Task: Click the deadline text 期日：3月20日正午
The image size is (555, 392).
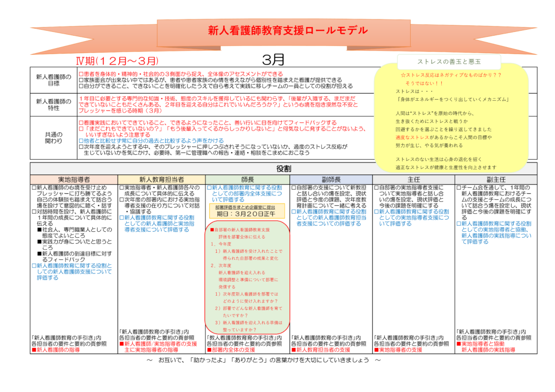Action: pyautogui.click(x=246, y=214)
